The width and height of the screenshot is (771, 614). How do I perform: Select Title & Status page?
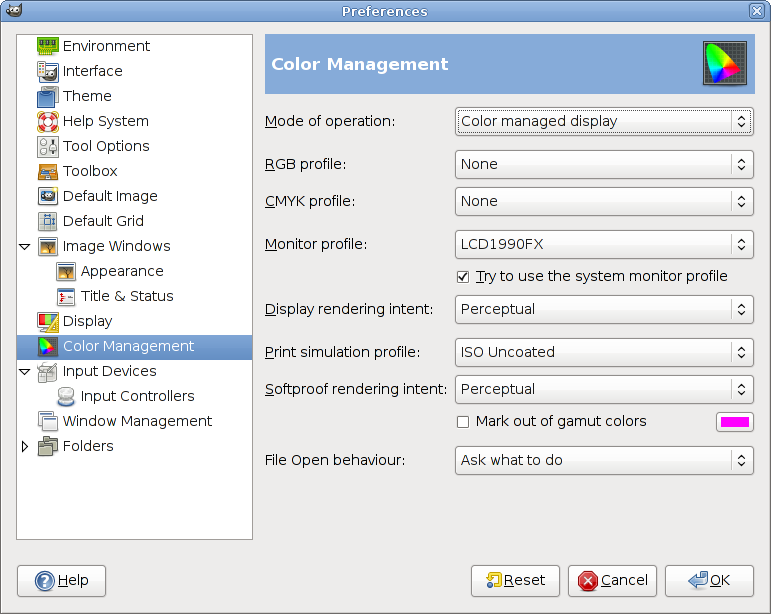point(127,296)
